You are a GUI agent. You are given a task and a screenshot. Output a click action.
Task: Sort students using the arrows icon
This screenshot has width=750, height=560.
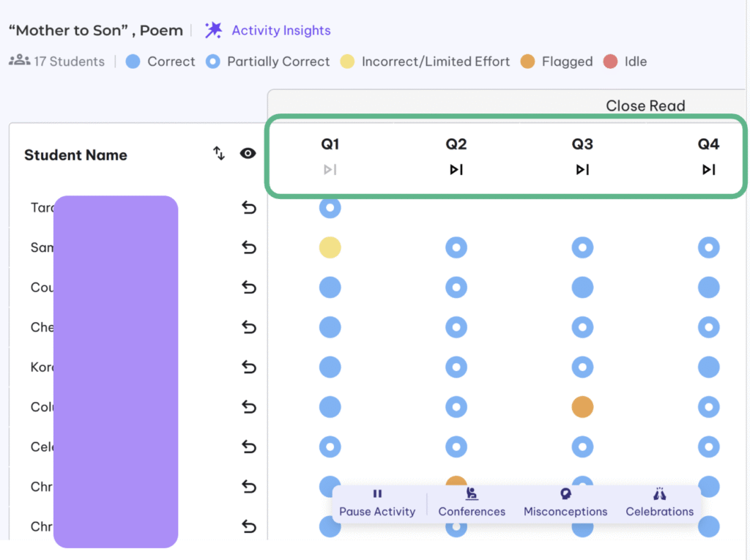pyautogui.click(x=219, y=153)
